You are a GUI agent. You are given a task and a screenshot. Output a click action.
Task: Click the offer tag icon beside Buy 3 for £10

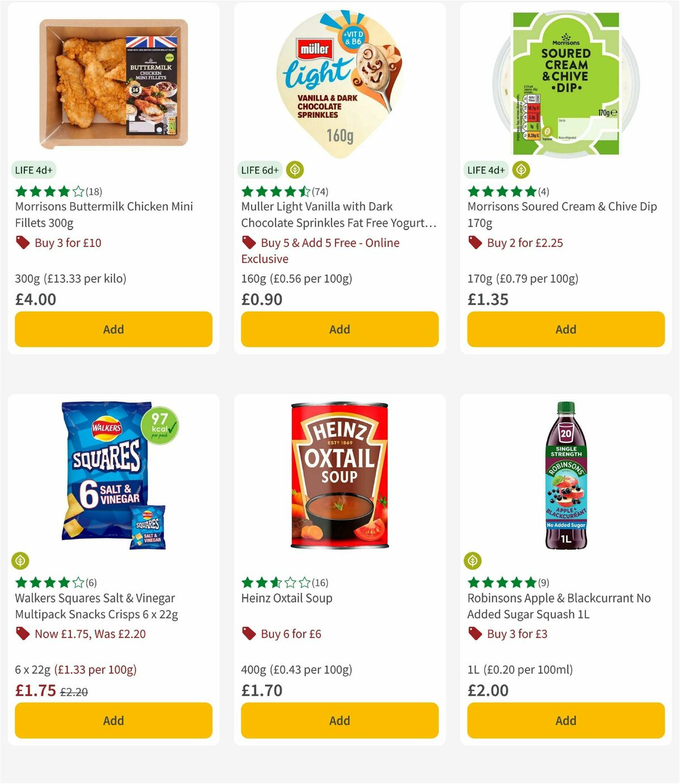(x=23, y=242)
